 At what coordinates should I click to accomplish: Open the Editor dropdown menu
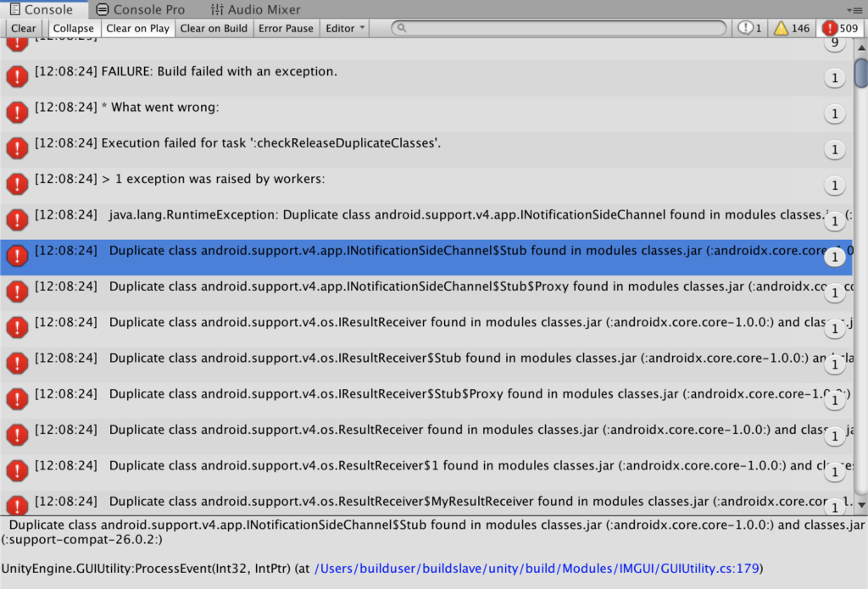345,28
